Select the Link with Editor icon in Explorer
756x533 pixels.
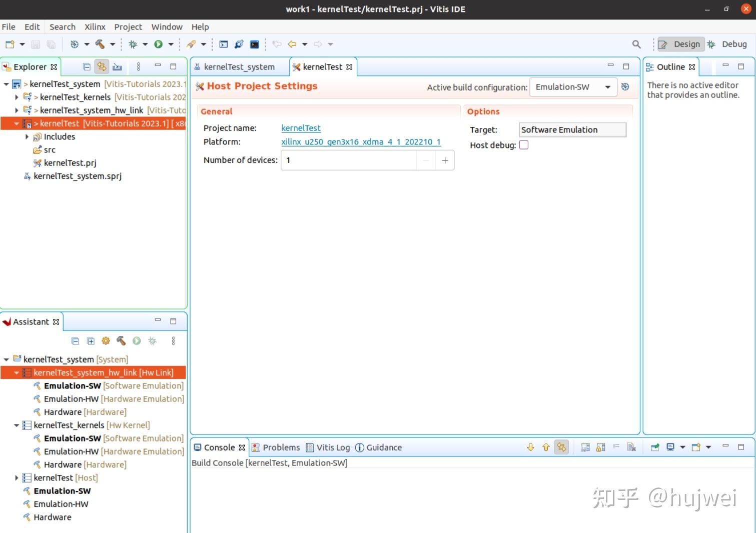102,66
